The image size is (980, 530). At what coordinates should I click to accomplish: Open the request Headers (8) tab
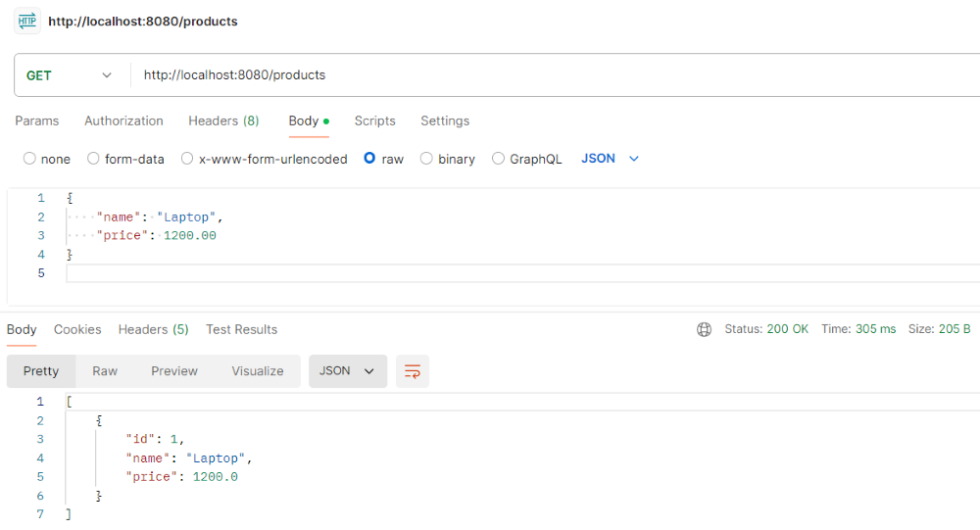point(223,121)
